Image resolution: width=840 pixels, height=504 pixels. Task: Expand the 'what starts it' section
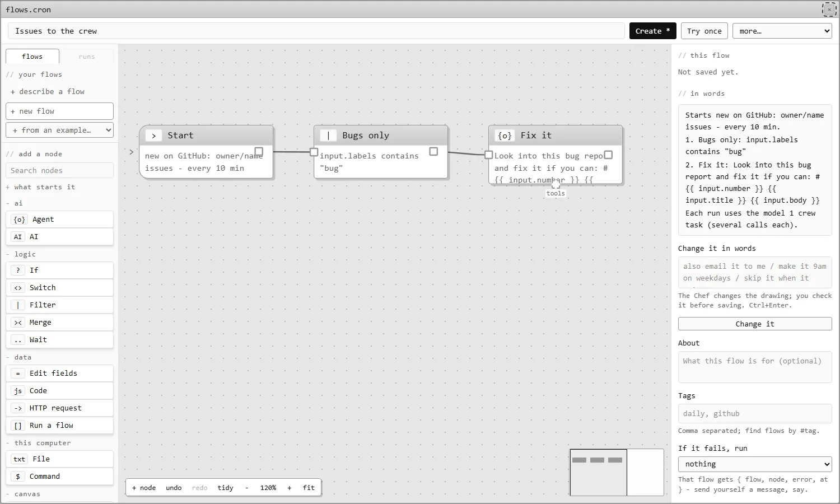pos(40,187)
